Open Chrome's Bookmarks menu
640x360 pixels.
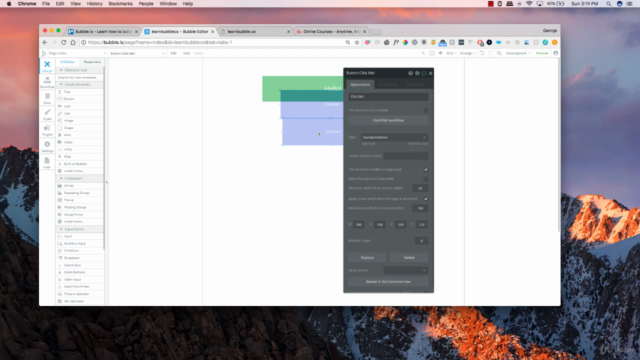pos(120,4)
